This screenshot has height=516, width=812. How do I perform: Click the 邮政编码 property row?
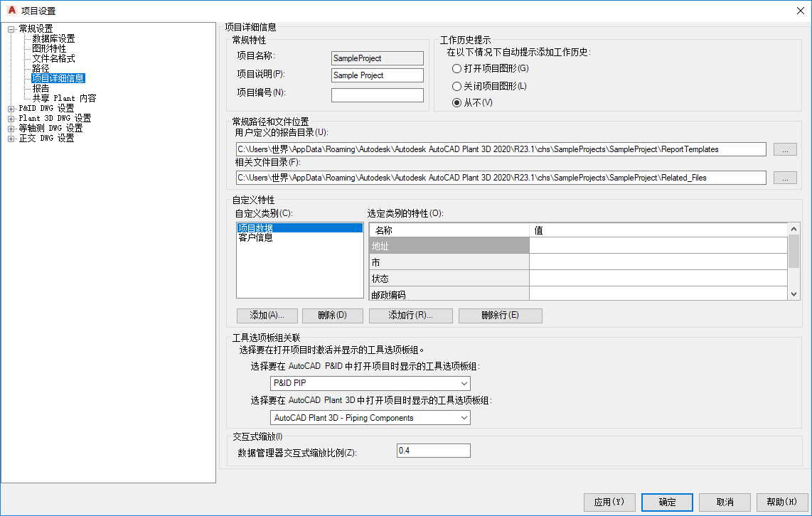[x=449, y=294]
